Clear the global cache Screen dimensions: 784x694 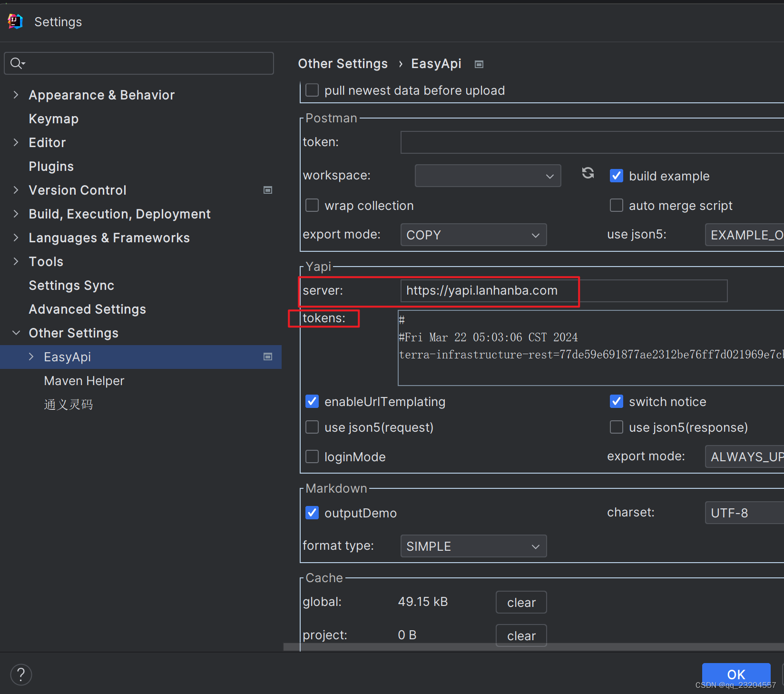click(x=521, y=602)
